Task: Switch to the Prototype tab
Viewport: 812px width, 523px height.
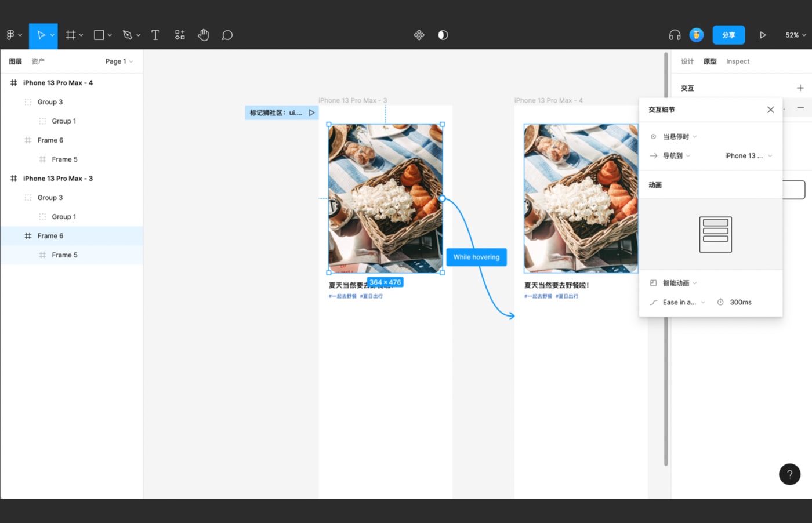Action: [x=710, y=61]
